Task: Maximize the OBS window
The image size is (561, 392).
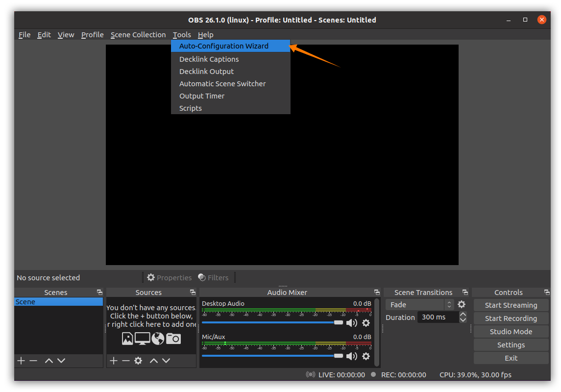Action: (525, 20)
